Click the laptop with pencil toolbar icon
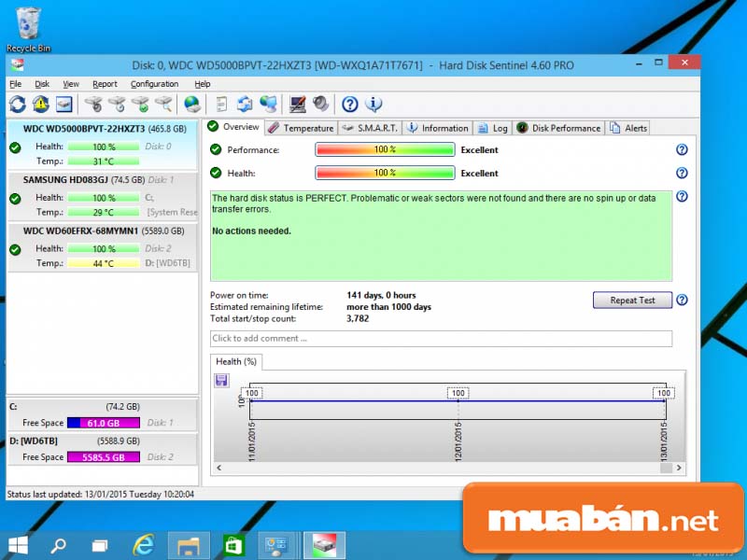 click(298, 104)
